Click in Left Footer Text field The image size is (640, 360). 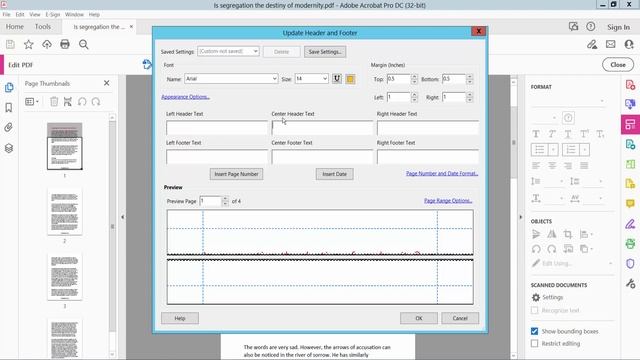217,157
